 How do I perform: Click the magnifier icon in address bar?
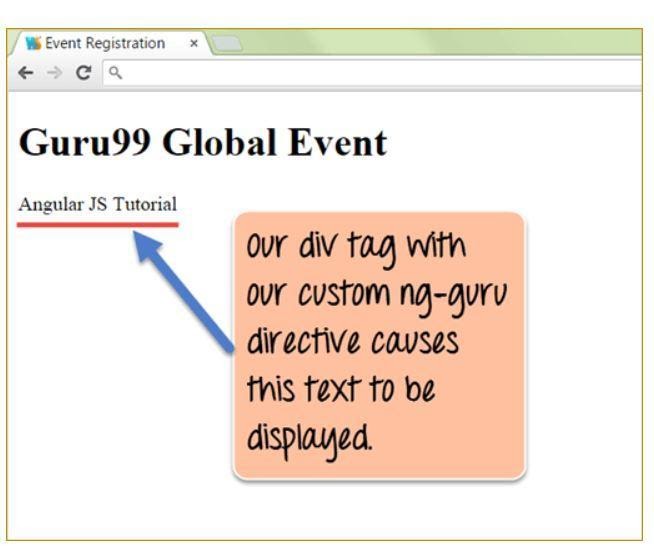point(118,72)
